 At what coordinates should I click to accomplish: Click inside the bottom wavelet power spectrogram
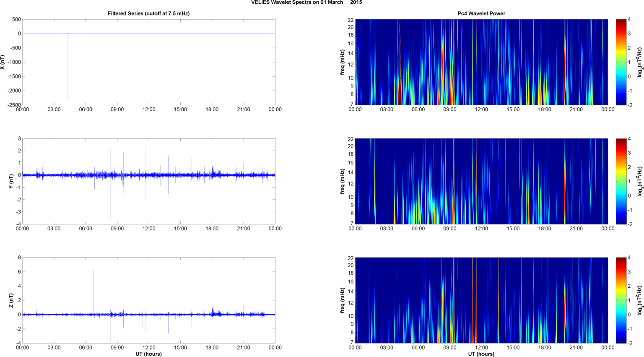481,300
